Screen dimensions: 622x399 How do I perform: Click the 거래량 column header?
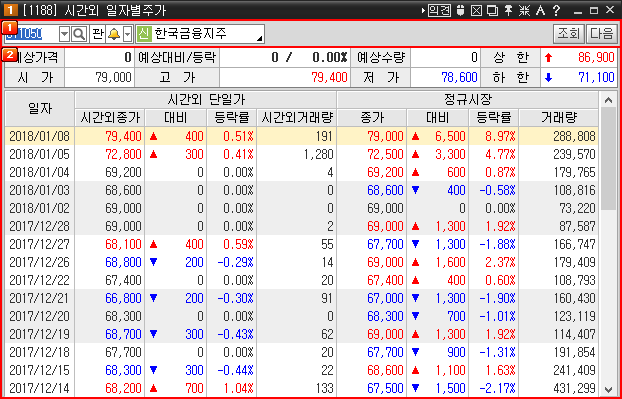[x=559, y=117]
